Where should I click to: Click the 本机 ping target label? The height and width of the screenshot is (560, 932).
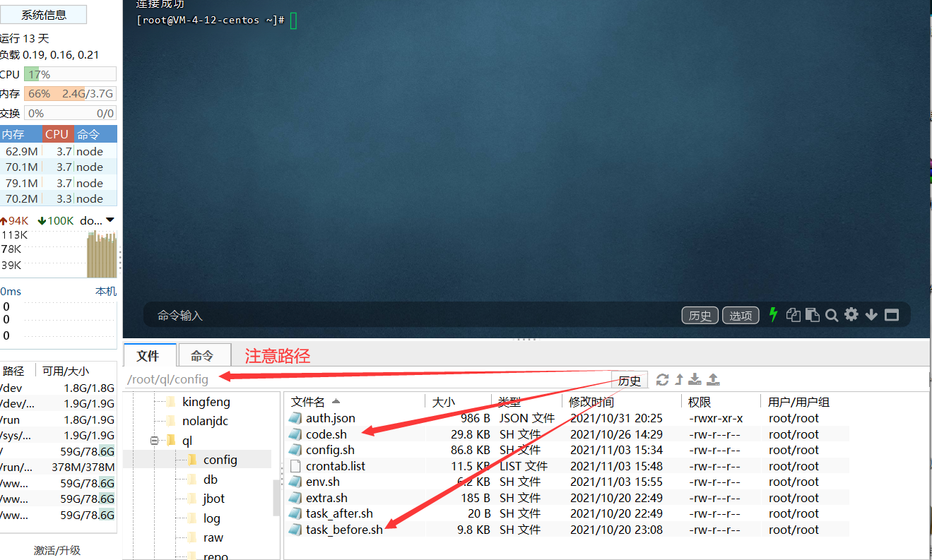click(x=106, y=291)
